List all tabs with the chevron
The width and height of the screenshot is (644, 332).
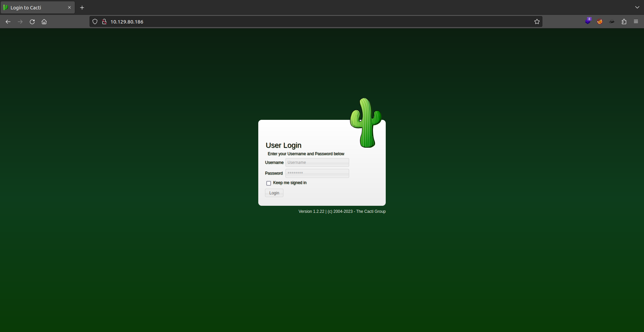pyautogui.click(x=637, y=7)
